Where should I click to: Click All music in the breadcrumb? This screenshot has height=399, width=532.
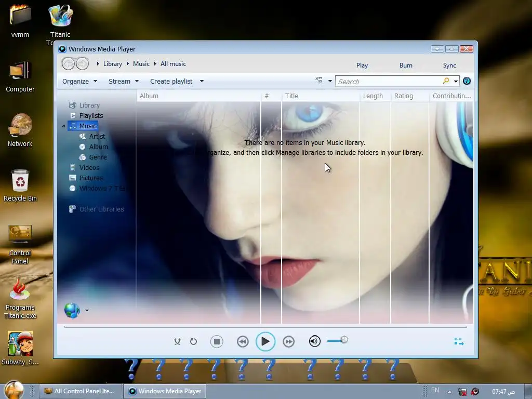[173, 64]
